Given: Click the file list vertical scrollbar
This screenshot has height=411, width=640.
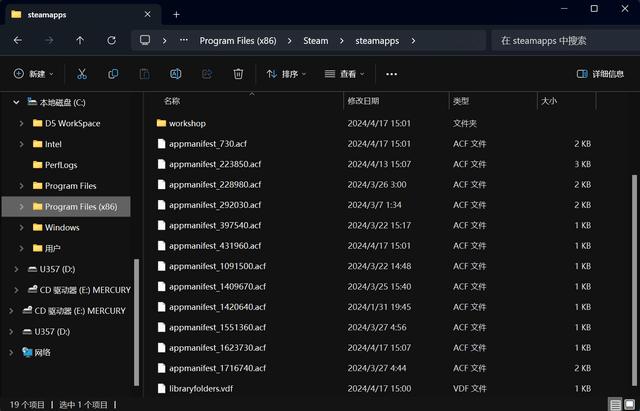Looking at the screenshot, I should 634,282.
